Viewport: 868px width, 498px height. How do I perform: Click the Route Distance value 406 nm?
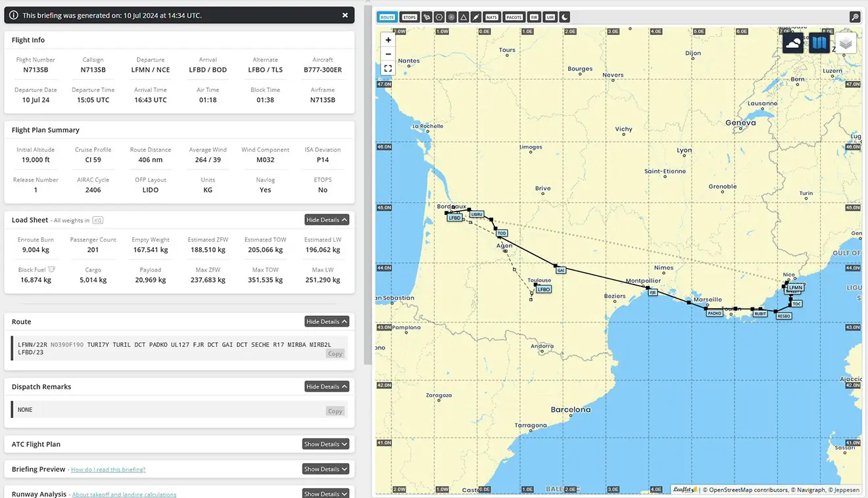click(151, 160)
